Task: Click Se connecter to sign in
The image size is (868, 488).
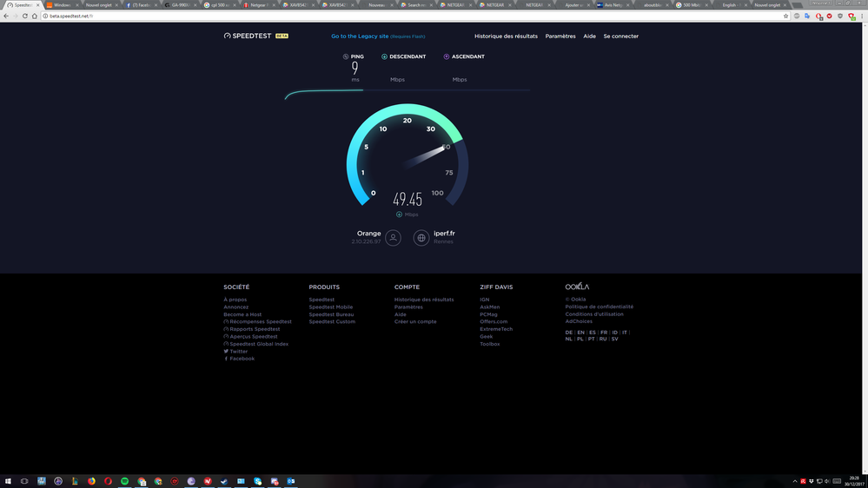Action: (620, 36)
